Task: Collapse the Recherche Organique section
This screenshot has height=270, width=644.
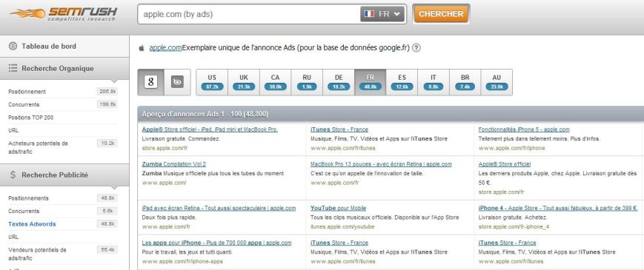Action: coord(64,68)
